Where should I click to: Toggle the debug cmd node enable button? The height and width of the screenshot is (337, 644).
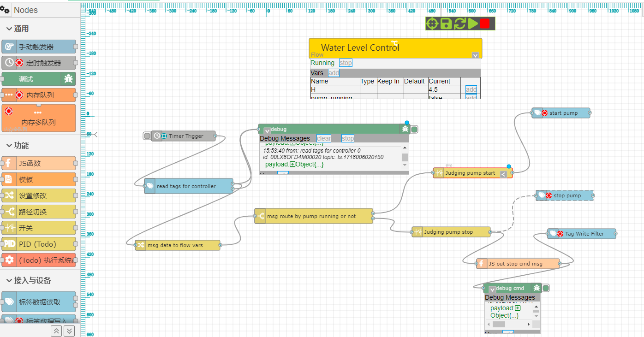(x=546, y=288)
